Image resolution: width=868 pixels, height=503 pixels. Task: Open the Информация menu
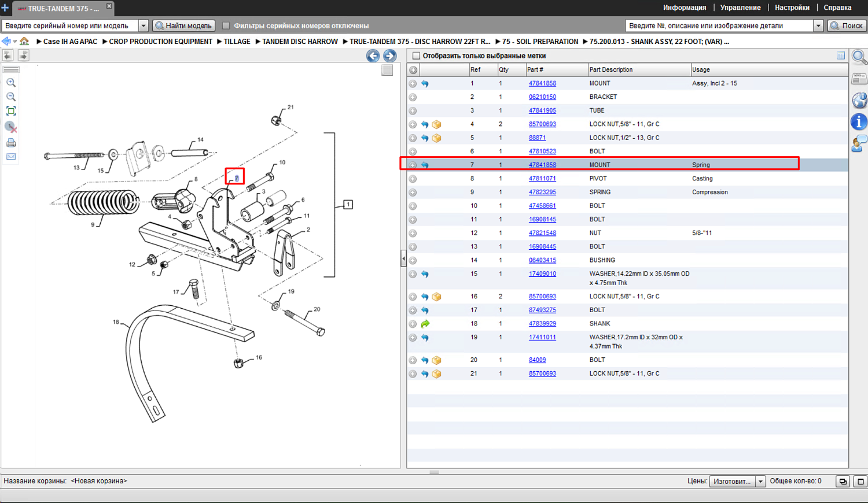click(685, 8)
